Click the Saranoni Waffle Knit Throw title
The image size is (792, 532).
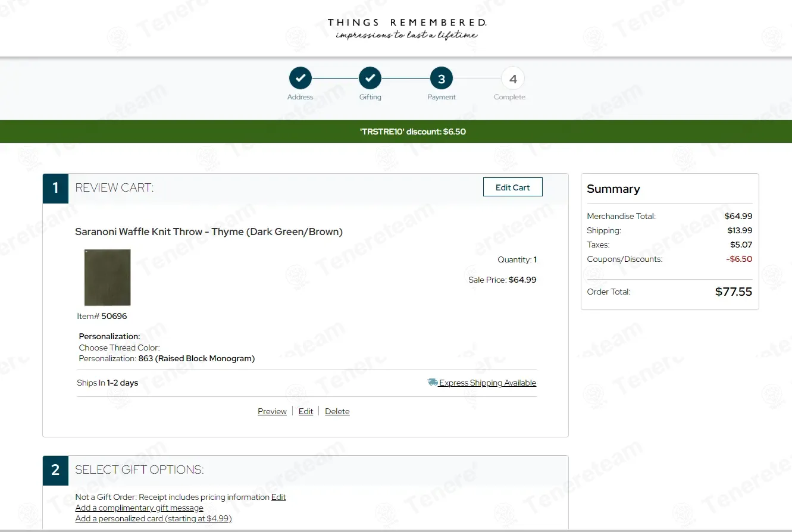(x=209, y=231)
